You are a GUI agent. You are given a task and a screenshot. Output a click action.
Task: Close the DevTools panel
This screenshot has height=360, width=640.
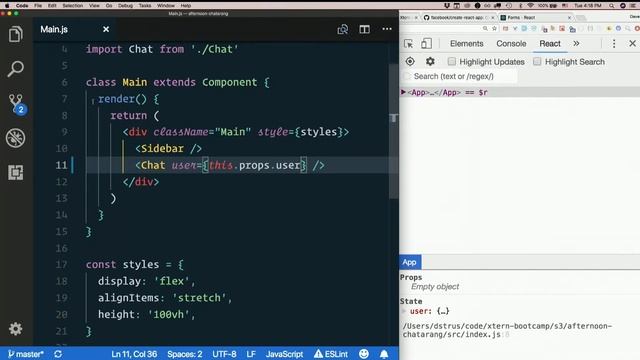coord(632,43)
